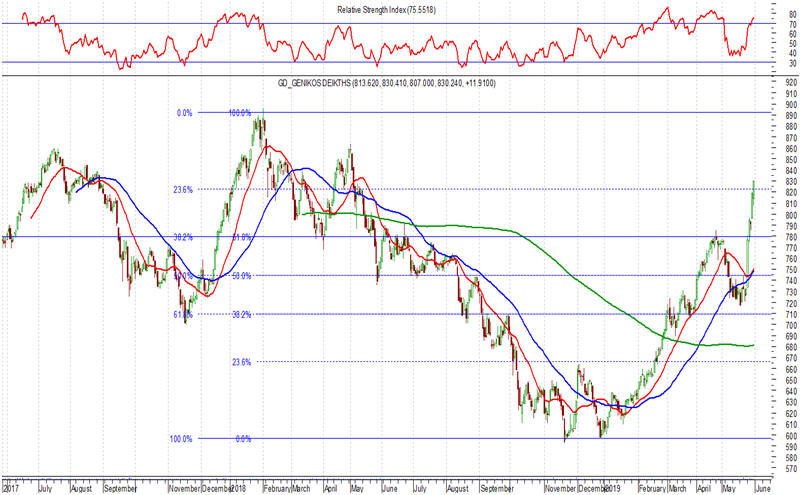Click the 800 price axis label
Viewport: 801px width, 495px height.
point(792,215)
